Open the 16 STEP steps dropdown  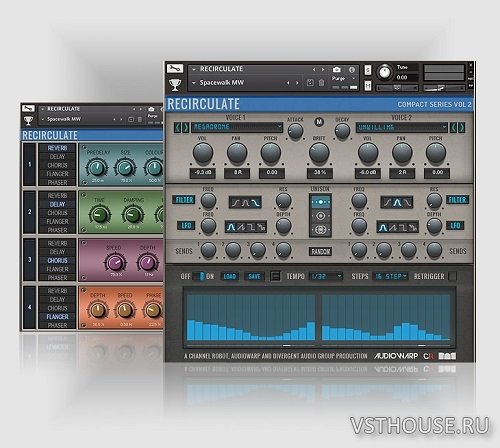click(x=390, y=276)
